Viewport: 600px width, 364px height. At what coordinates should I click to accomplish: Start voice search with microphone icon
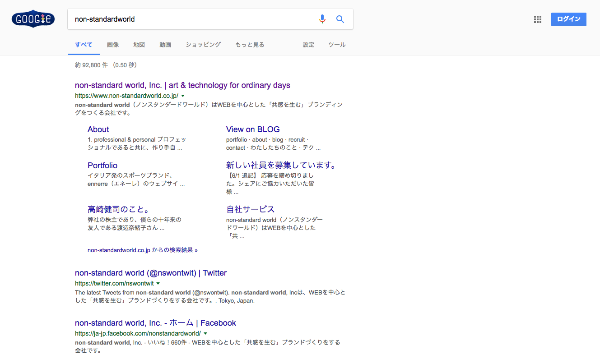[322, 19]
